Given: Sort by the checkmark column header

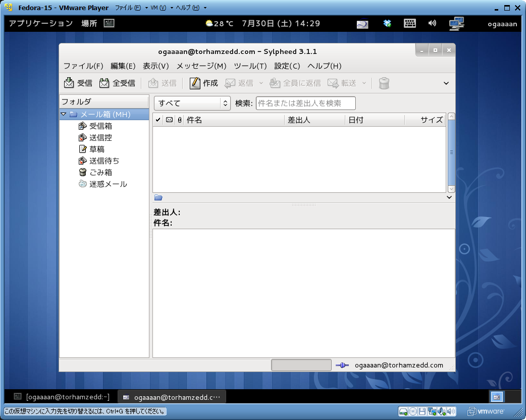Looking at the screenshot, I should coord(158,120).
